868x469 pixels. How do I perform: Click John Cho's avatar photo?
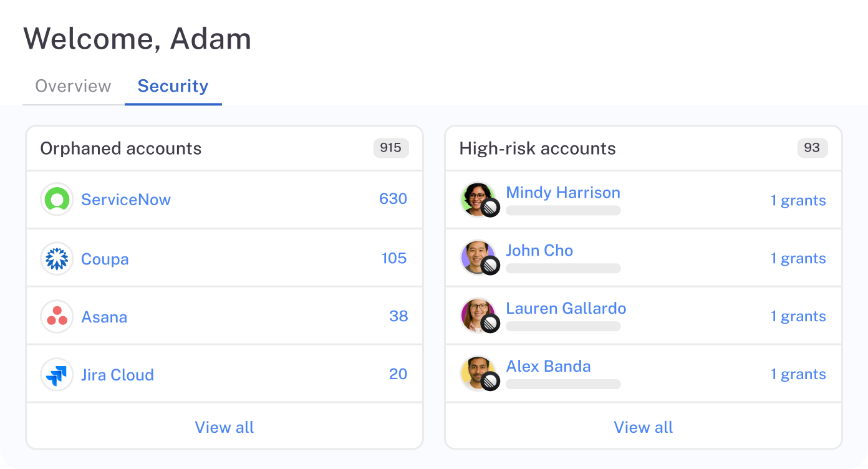click(478, 257)
